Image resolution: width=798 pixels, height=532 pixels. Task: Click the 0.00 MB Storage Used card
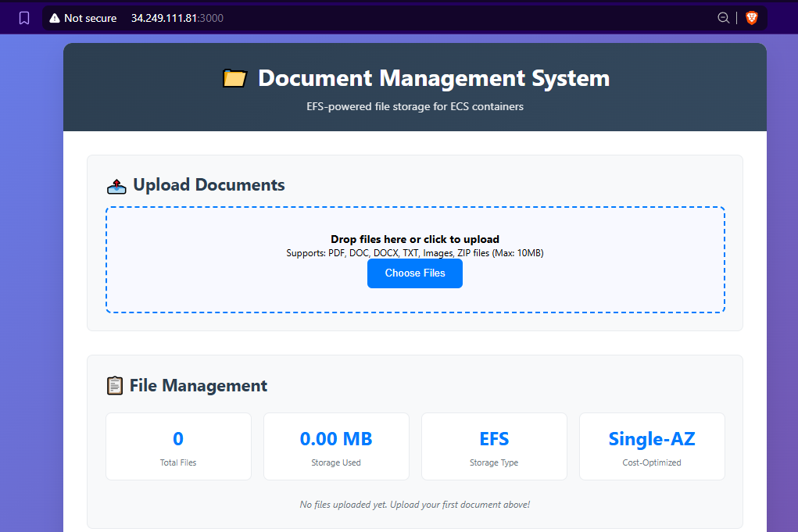[336, 446]
